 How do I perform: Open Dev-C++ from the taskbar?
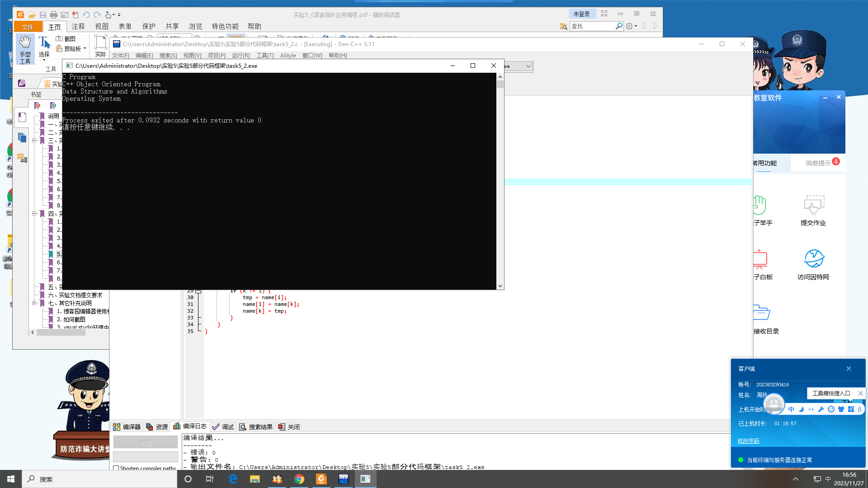pyautogui.click(x=343, y=479)
